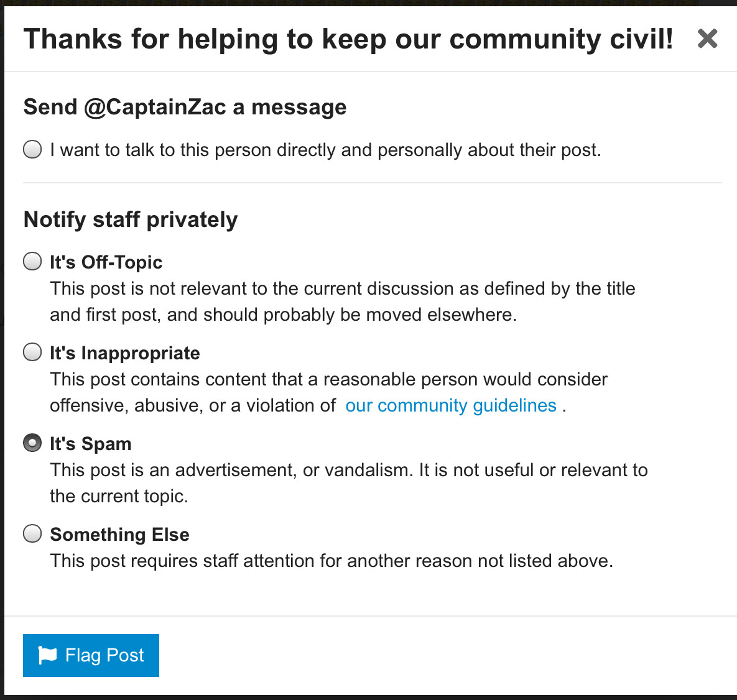Click the bold It's Inappropriate label
Screen dimensions: 737x700
(x=125, y=353)
